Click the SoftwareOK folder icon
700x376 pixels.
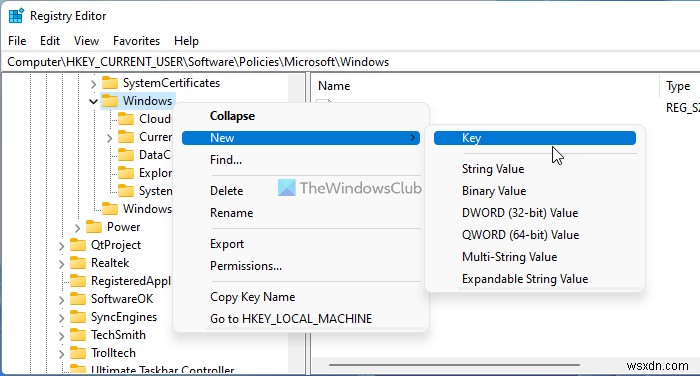(x=78, y=299)
